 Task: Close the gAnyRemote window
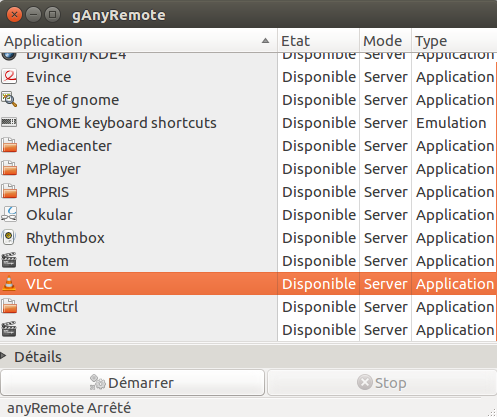(x=14, y=15)
